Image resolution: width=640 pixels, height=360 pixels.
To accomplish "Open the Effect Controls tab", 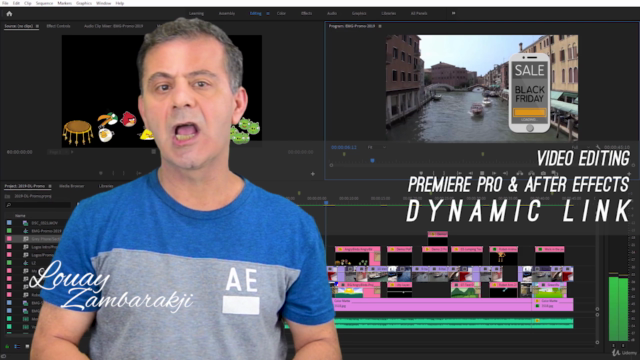I will tap(58, 26).
